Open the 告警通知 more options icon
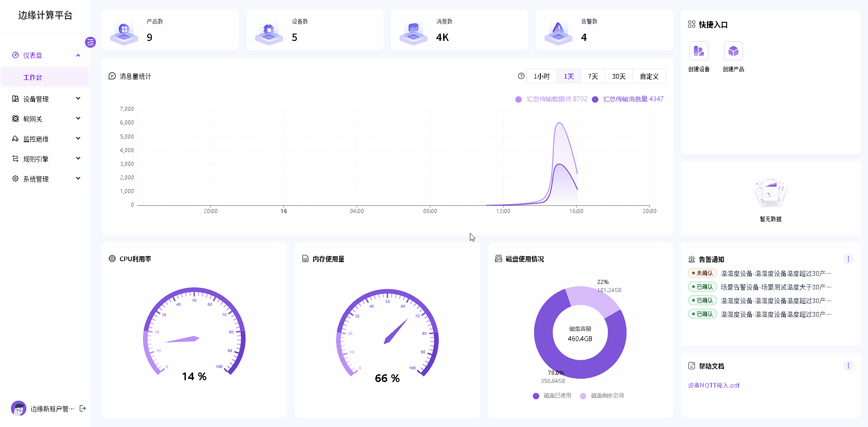Viewport: 868px width, 427px height. pos(848,259)
